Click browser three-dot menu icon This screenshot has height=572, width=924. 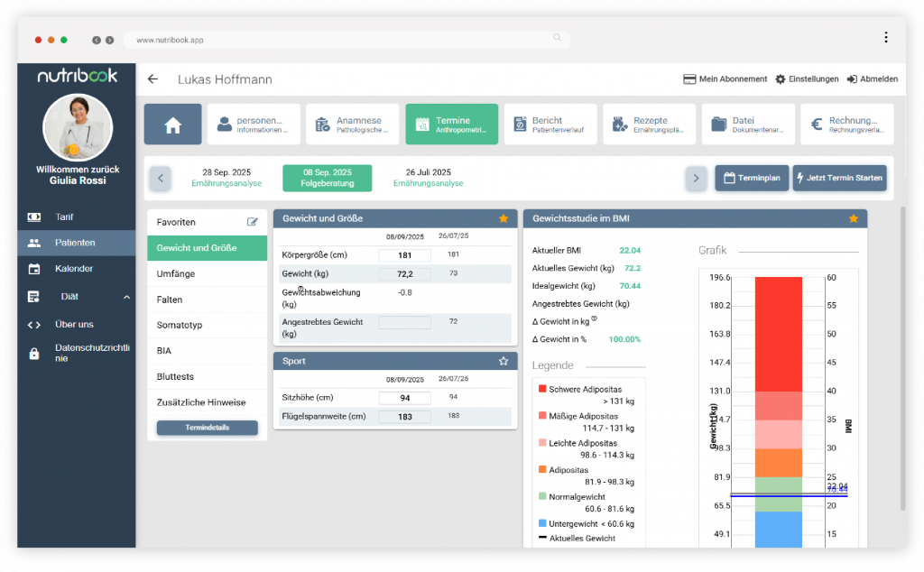click(886, 38)
